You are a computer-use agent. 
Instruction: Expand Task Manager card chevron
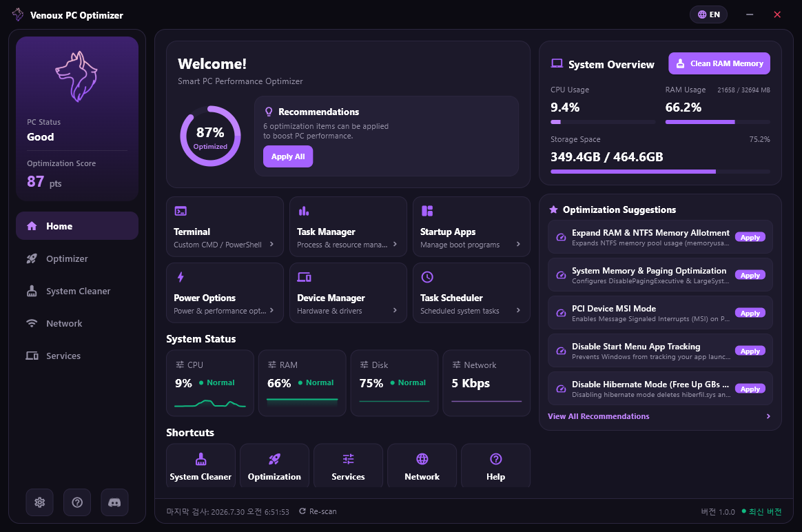pos(395,244)
